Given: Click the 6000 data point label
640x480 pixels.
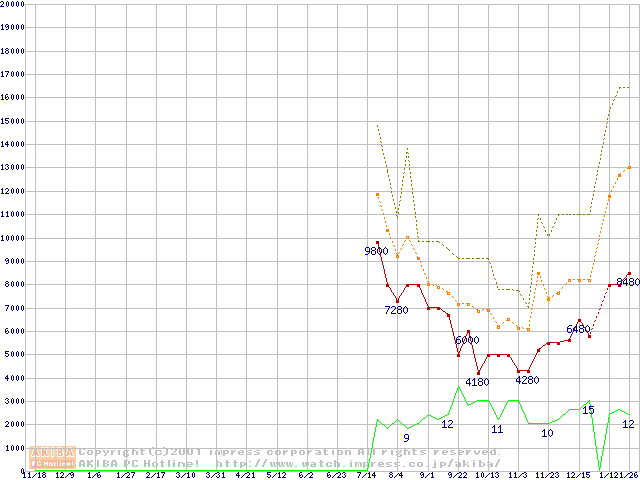Looking at the screenshot, I should click(x=467, y=340).
